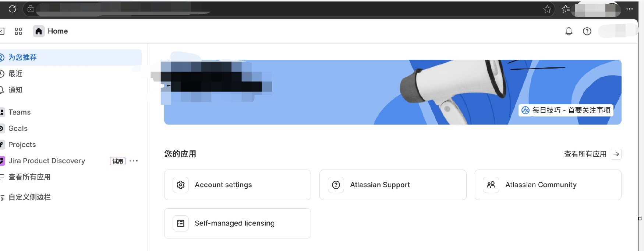Click the daily tips badge icon

click(526, 110)
